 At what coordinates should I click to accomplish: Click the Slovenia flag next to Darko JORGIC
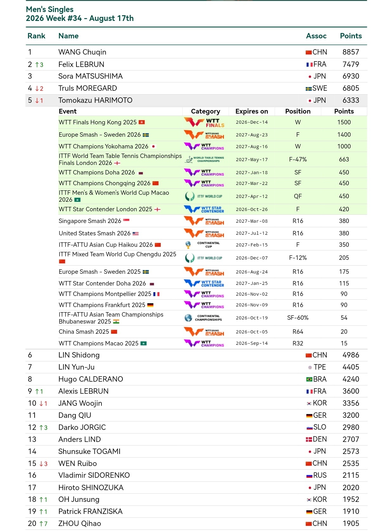pyautogui.click(x=310, y=428)
